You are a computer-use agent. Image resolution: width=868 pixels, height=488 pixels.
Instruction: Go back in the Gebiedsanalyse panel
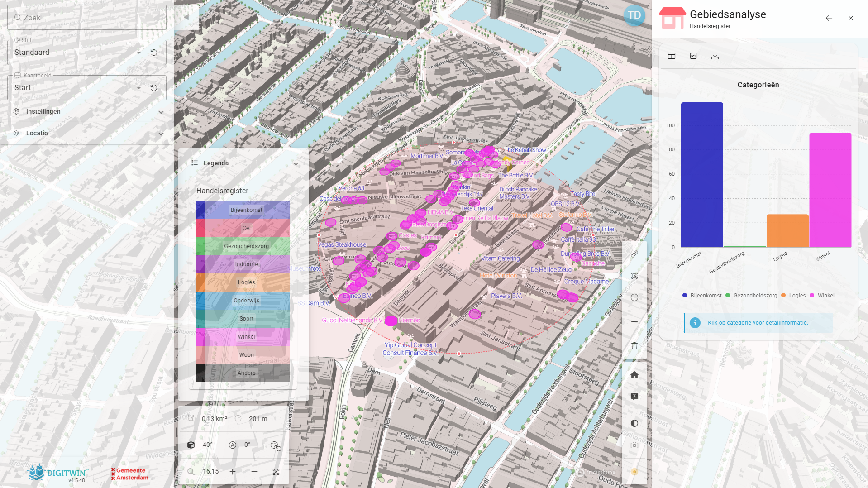click(x=829, y=18)
